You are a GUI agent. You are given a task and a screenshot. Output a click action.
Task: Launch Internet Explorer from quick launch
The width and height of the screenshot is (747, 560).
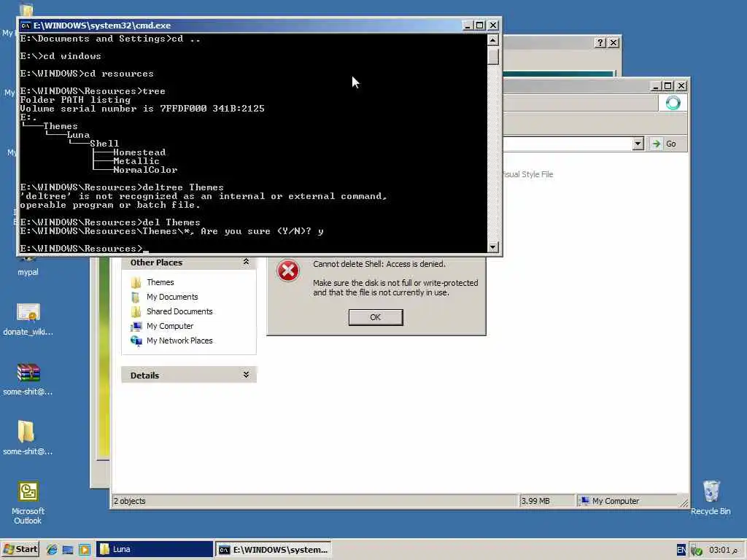click(52, 550)
